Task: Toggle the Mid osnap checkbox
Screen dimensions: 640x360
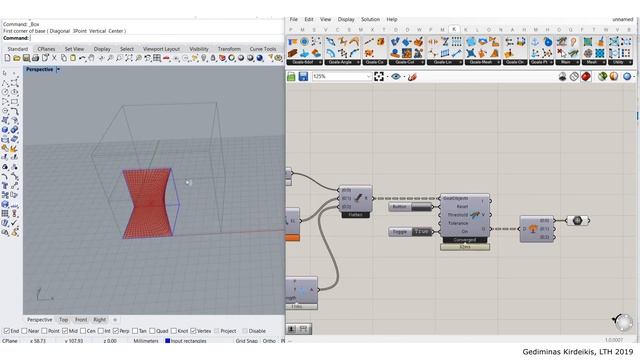Action: pyautogui.click(x=65, y=331)
